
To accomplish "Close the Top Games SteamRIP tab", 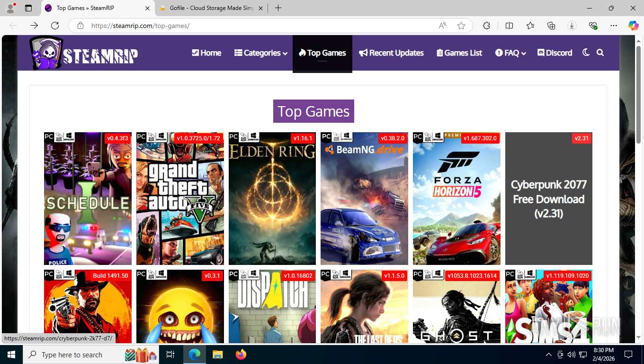I will 147,8.
